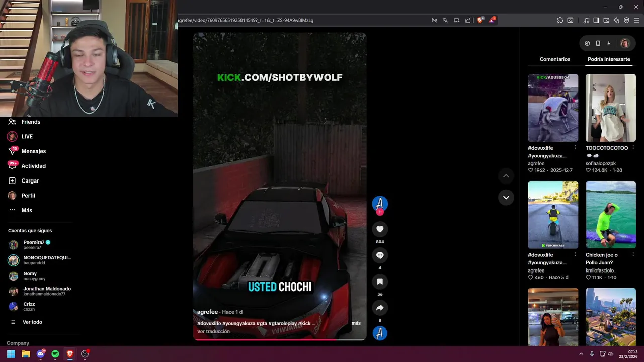Open the spinning sound disc avatar

pos(380,333)
